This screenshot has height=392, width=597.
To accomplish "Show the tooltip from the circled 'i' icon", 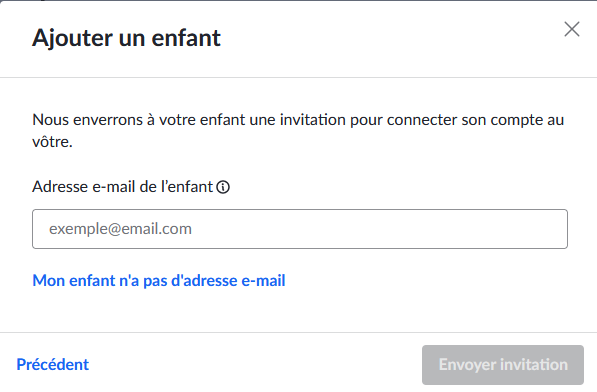I will pyautogui.click(x=223, y=187).
